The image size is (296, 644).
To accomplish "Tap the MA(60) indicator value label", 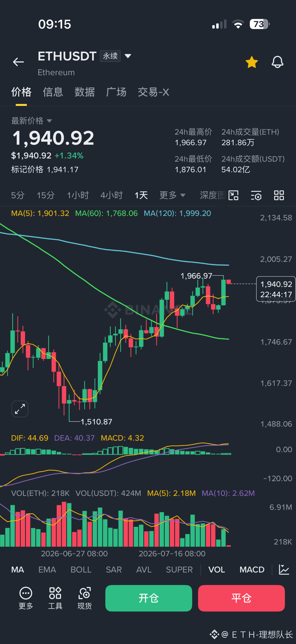I will [106, 213].
